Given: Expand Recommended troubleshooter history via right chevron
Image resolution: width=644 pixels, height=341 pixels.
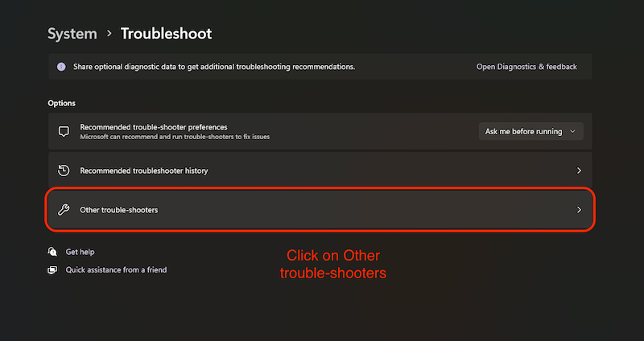Looking at the screenshot, I should pos(578,170).
